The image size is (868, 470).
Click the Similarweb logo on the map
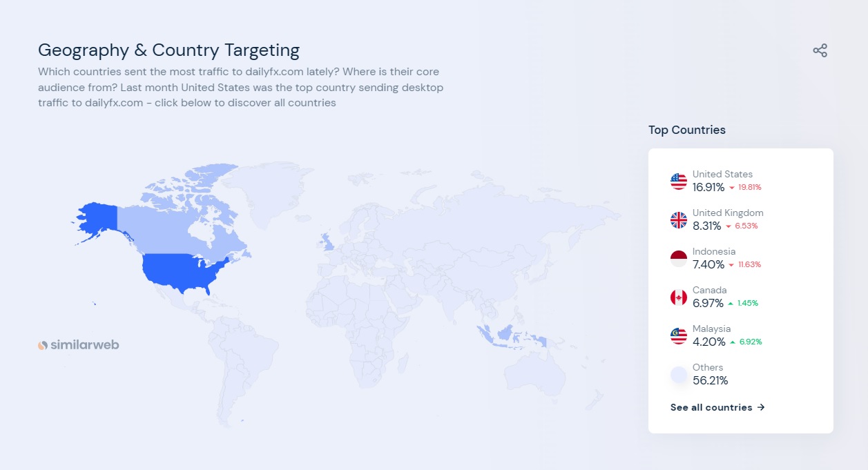click(78, 345)
